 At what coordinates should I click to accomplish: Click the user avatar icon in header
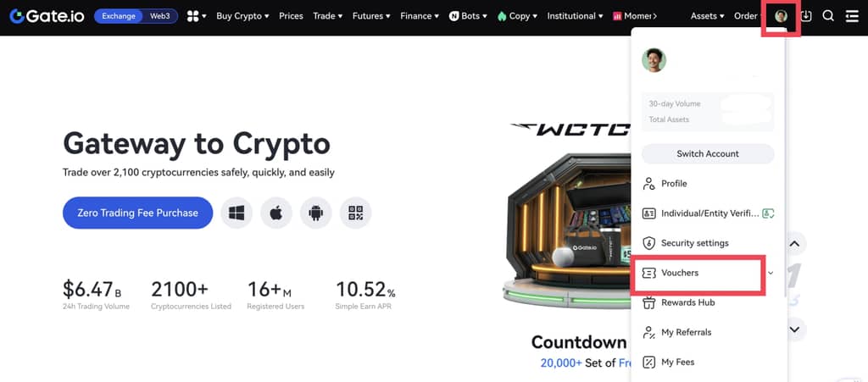tap(781, 16)
